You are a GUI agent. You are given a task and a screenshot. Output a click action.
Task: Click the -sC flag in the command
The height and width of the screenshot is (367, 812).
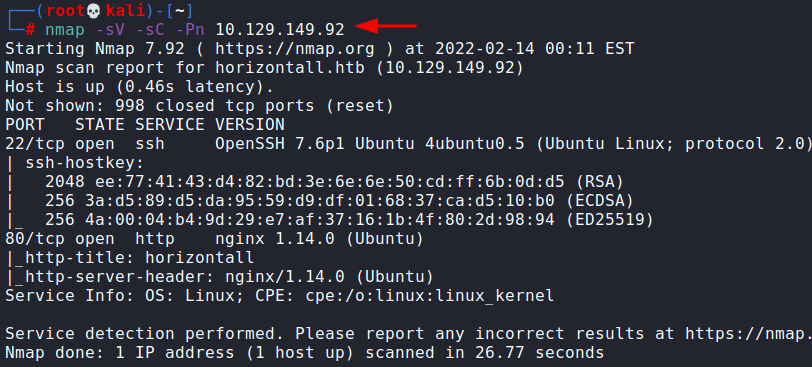[x=150, y=30]
